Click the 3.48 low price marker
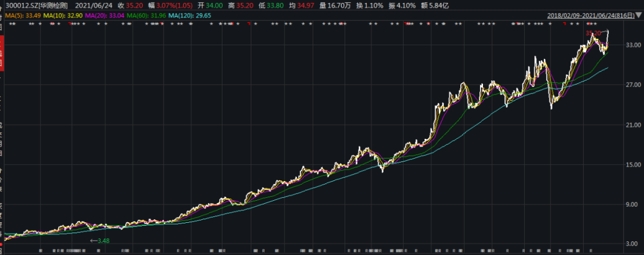 [x=103, y=241]
